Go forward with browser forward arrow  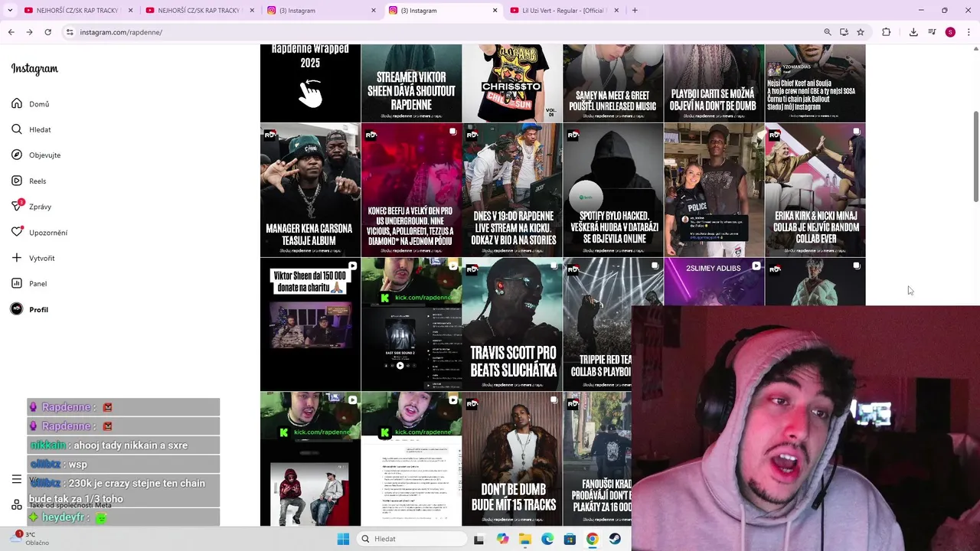(29, 32)
